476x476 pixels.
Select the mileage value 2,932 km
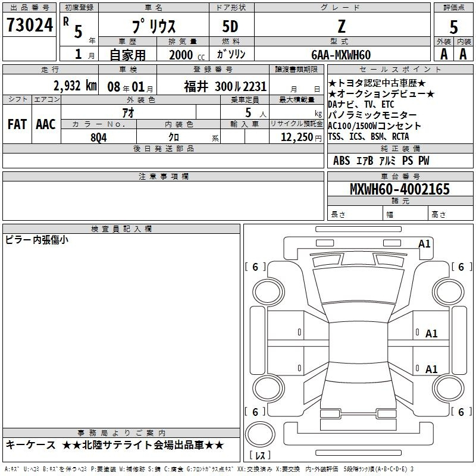tap(74, 86)
